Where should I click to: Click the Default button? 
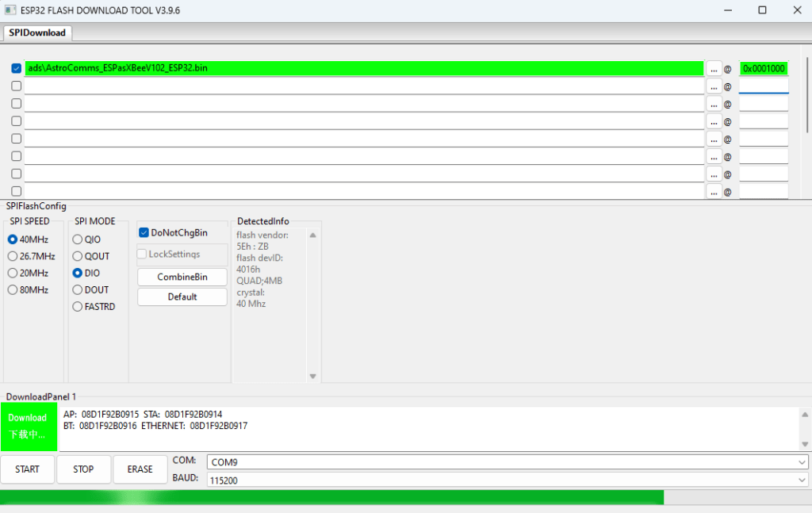tap(182, 297)
